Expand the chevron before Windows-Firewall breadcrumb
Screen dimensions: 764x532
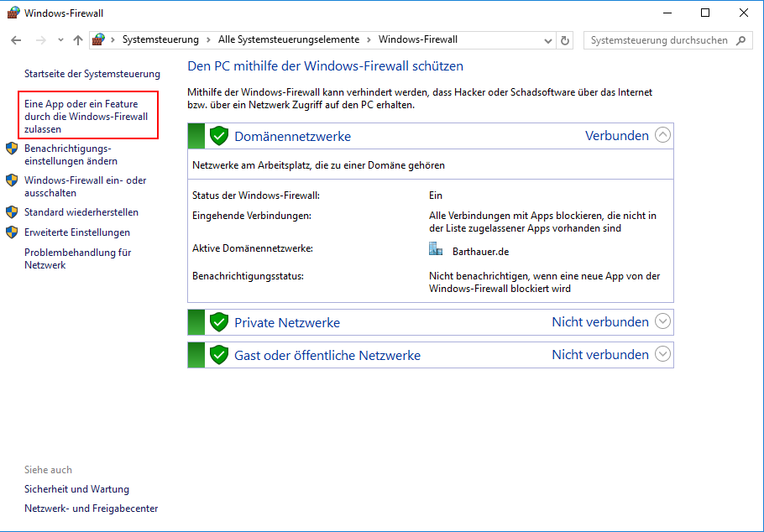tap(369, 40)
